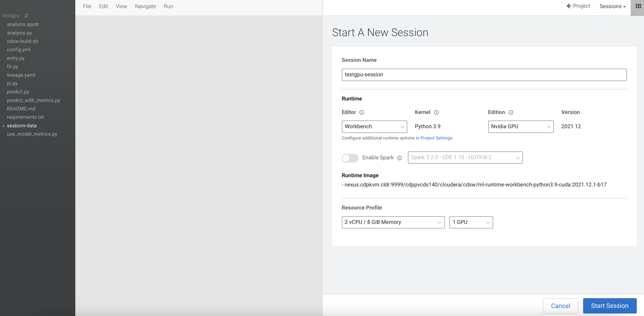This screenshot has height=316, width=644.
Task: Click the Kernel info icon
Action: 436,112
